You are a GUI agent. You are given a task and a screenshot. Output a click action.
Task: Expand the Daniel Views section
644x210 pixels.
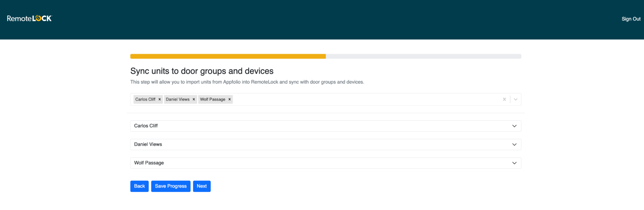(x=325, y=144)
